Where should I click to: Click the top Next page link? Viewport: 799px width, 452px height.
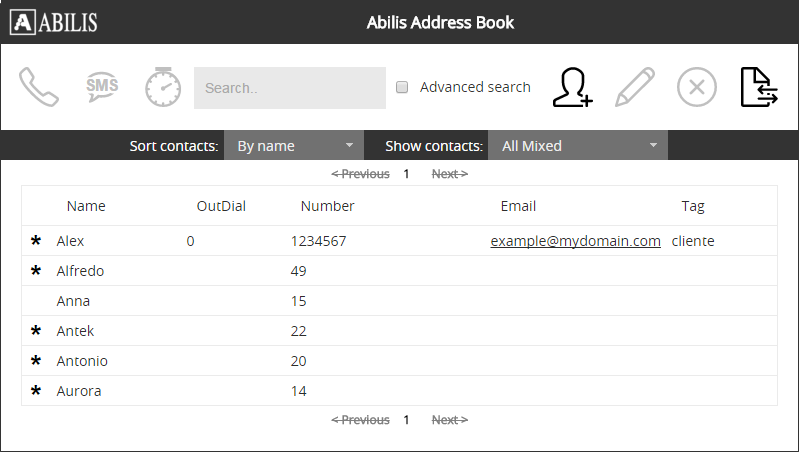point(449,174)
